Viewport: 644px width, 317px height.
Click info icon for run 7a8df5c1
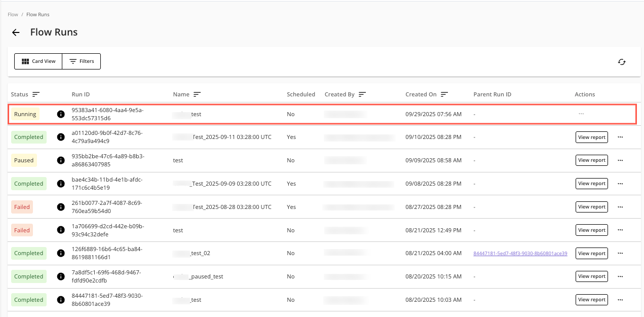[x=61, y=276]
